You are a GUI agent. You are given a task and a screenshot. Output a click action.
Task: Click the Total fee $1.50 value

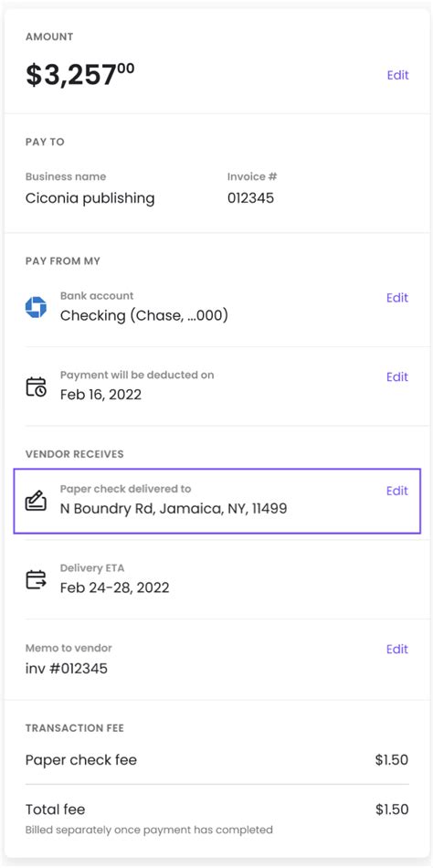pos(392,810)
